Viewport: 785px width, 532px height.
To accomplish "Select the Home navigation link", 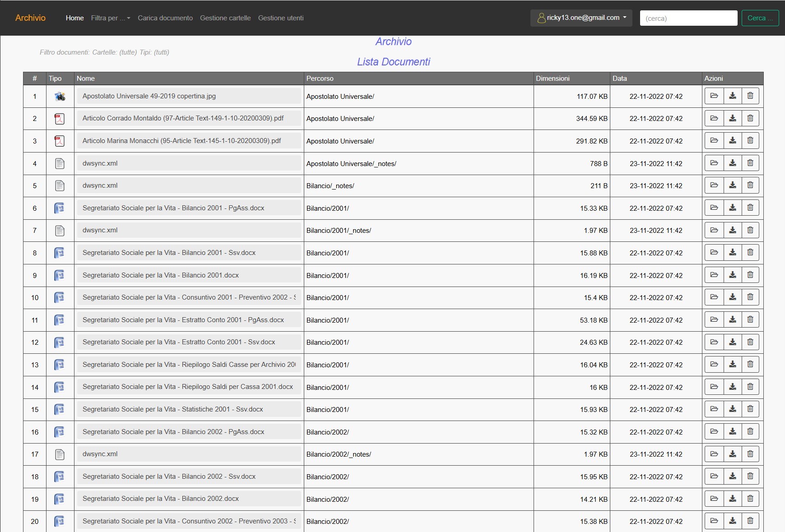I will (74, 18).
